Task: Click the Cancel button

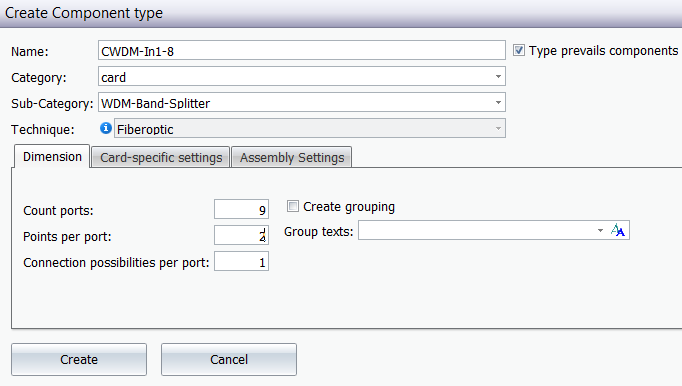Action: click(229, 359)
